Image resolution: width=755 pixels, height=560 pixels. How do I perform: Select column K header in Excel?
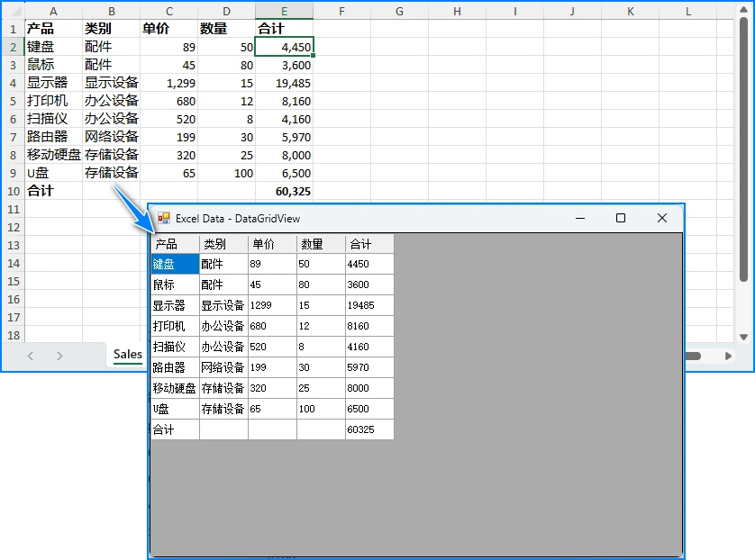point(631,12)
